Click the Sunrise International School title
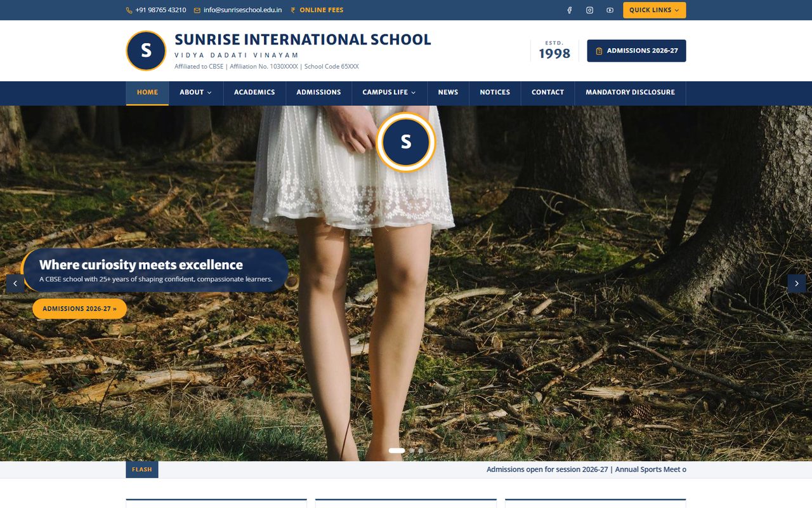812x508 pixels. [303, 39]
